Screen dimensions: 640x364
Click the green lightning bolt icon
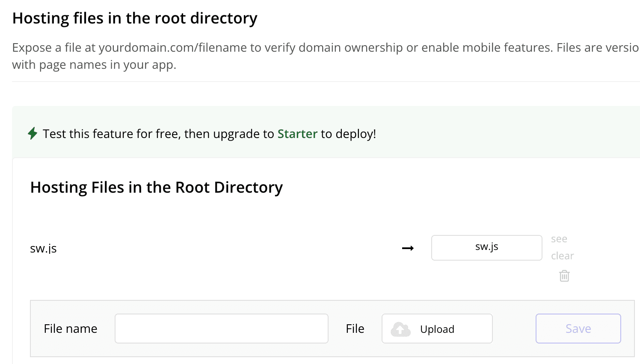[33, 134]
